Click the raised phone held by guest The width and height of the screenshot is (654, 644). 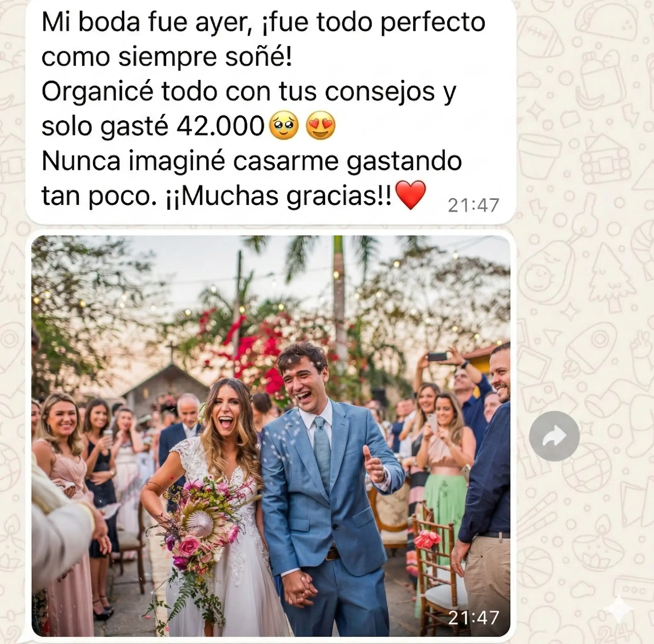coord(437,357)
